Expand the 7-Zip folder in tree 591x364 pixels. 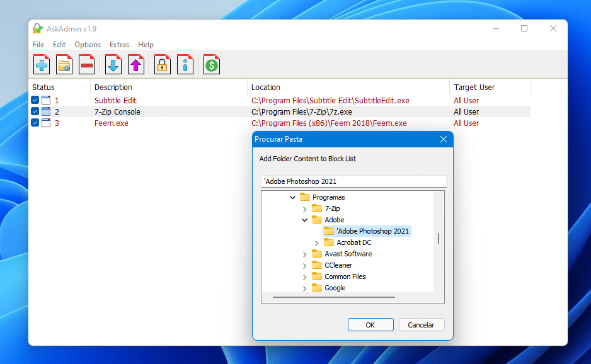coord(305,208)
